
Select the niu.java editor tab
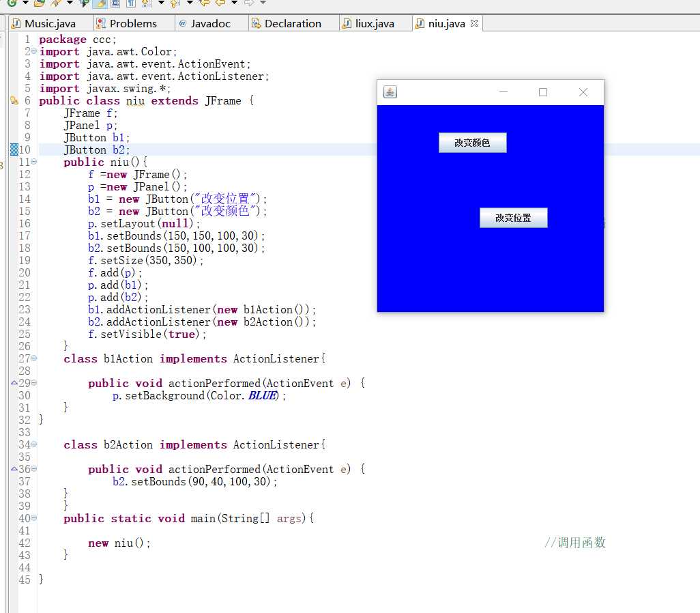tap(446, 23)
